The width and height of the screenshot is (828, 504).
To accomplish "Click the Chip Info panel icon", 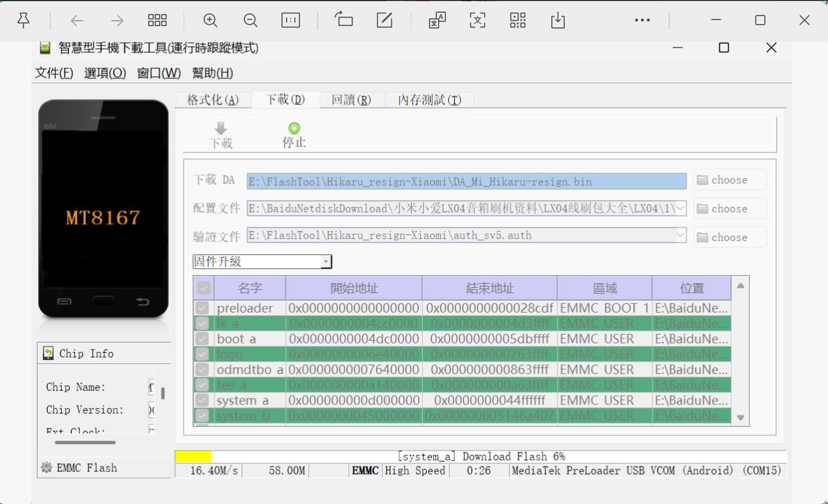I will [x=47, y=353].
